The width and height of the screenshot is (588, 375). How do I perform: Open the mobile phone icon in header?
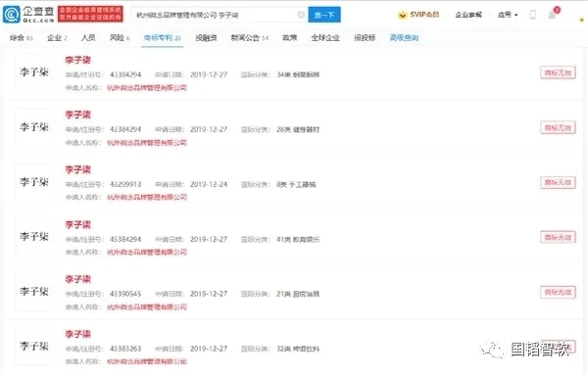point(532,15)
